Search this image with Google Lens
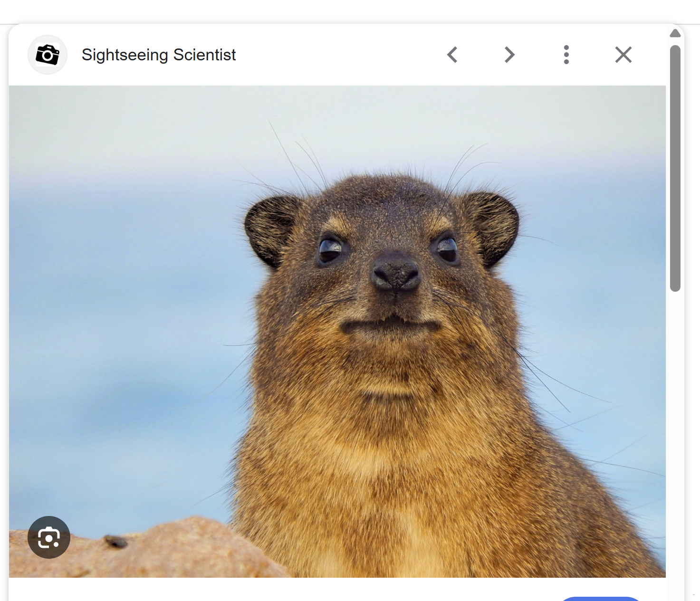This screenshot has width=700, height=601. coord(49,537)
